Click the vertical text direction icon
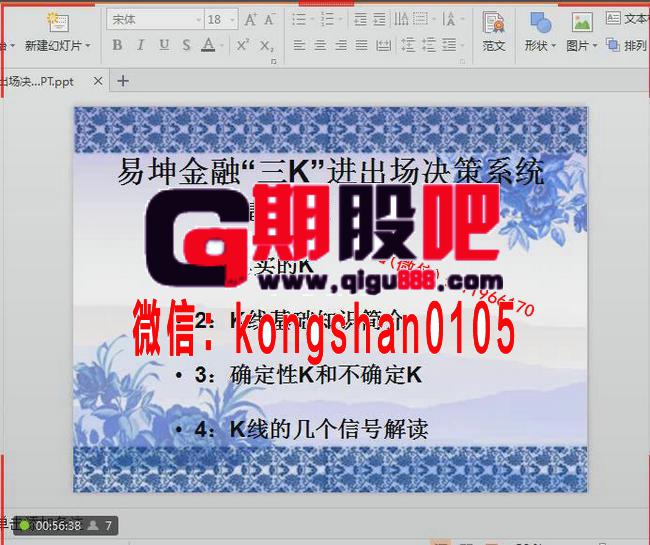The width and height of the screenshot is (650, 545). click(x=401, y=19)
